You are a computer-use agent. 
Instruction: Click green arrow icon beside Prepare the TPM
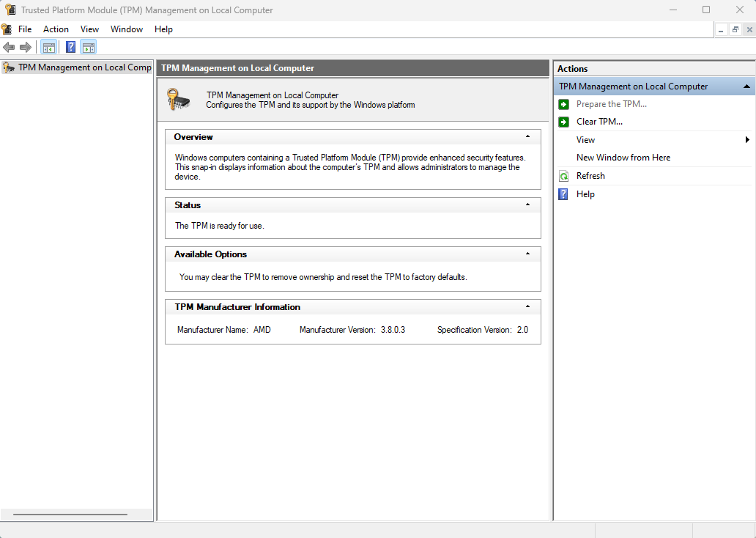pos(563,104)
